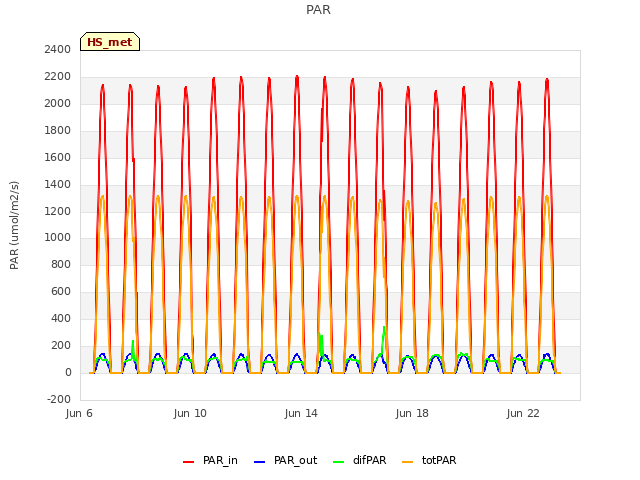Click the 200 y-axis tick label
The image size is (640, 480).
61,346
